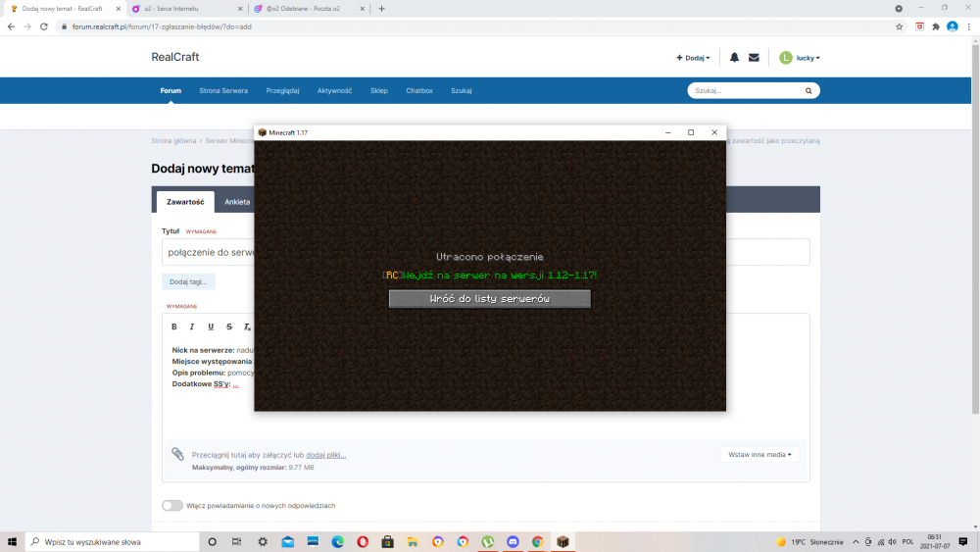This screenshot has width=980, height=552.
Task: Open the lucky user account menu
Action: [800, 58]
